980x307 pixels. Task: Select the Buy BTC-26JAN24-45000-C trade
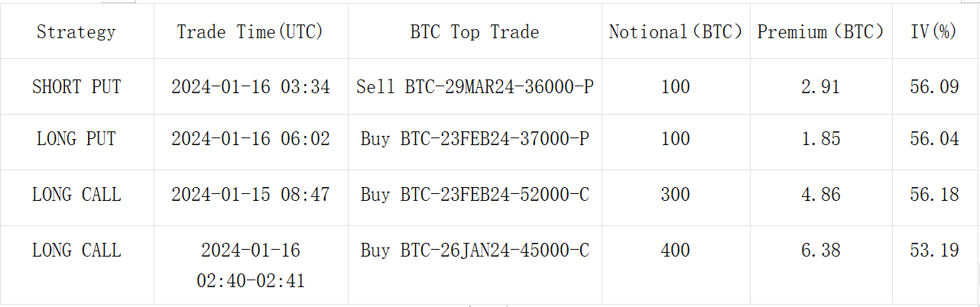click(x=475, y=250)
